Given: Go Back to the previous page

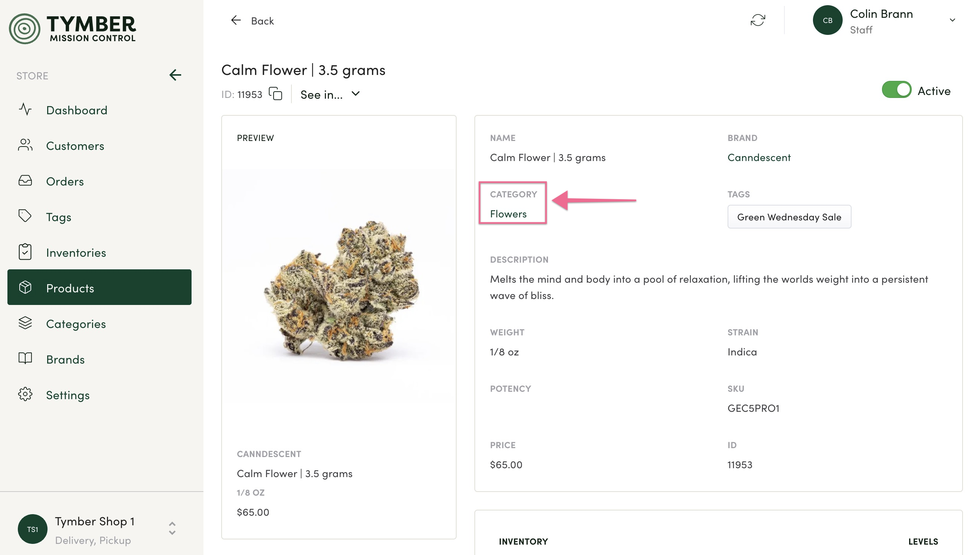Looking at the screenshot, I should click(x=252, y=20).
